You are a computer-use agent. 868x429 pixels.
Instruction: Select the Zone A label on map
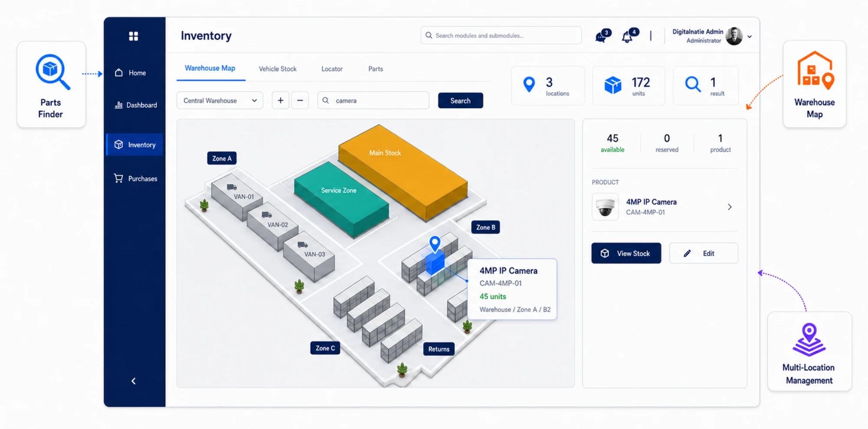[222, 158]
